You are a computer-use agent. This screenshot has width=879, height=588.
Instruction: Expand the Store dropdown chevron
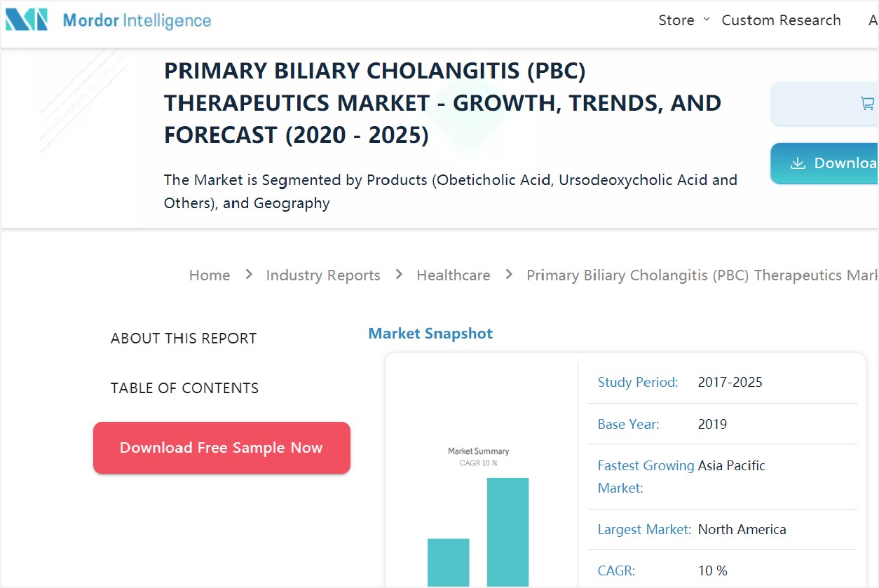[707, 19]
